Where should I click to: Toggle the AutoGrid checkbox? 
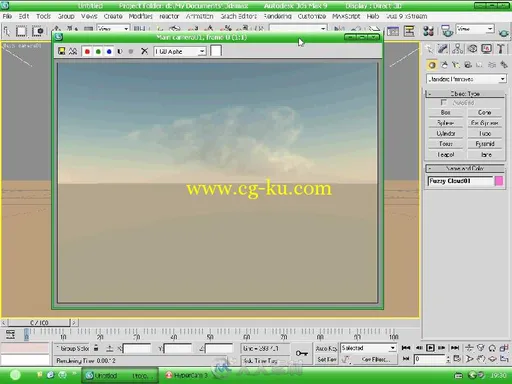tap(443, 102)
